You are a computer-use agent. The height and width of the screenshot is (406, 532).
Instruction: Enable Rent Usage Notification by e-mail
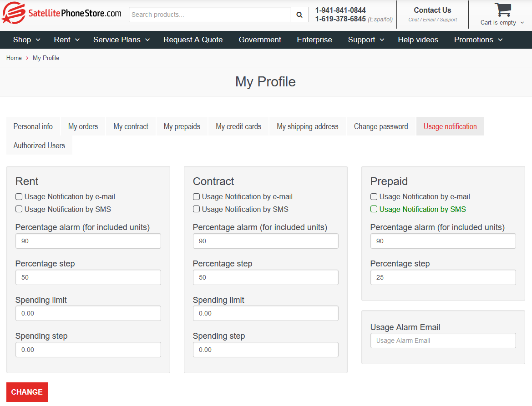(x=19, y=196)
